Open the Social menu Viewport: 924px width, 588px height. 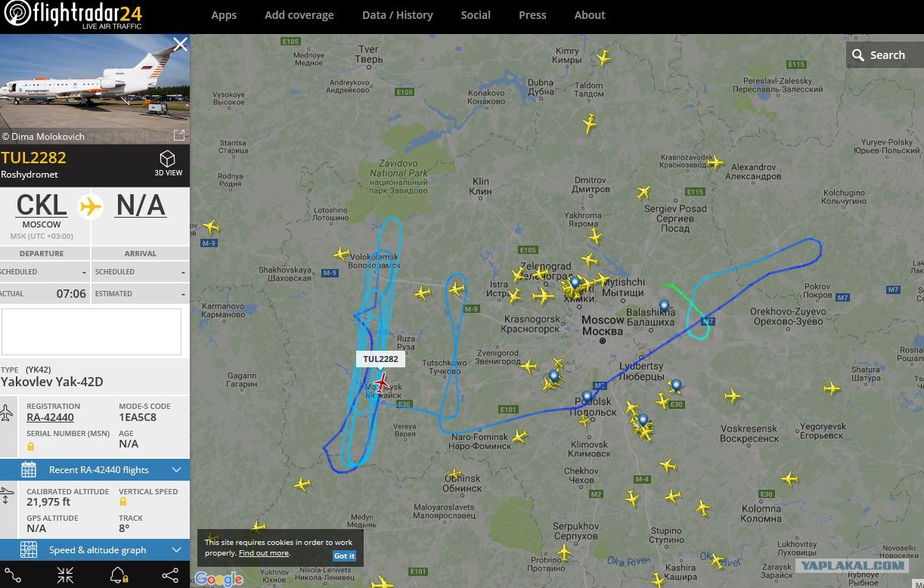pyautogui.click(x=476, y=15)
